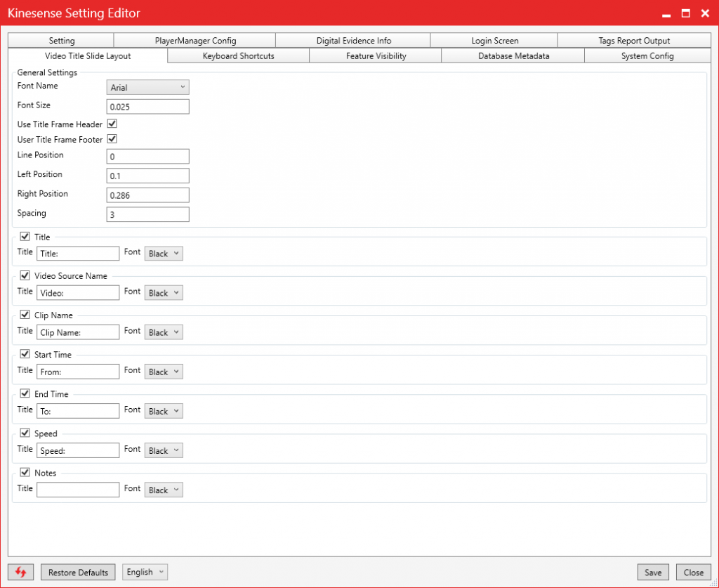Switch to Keyboard Shortcuts tab

tap(239, 56)
